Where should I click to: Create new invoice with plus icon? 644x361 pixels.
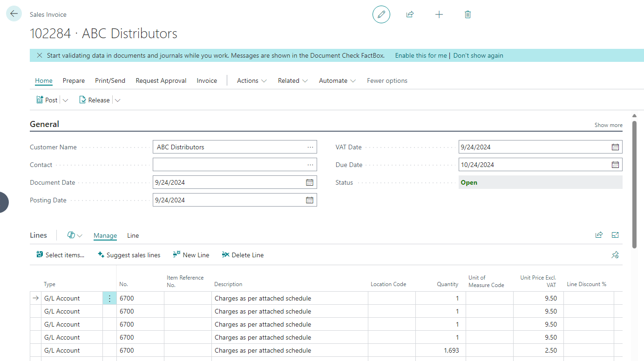point(439,14)
